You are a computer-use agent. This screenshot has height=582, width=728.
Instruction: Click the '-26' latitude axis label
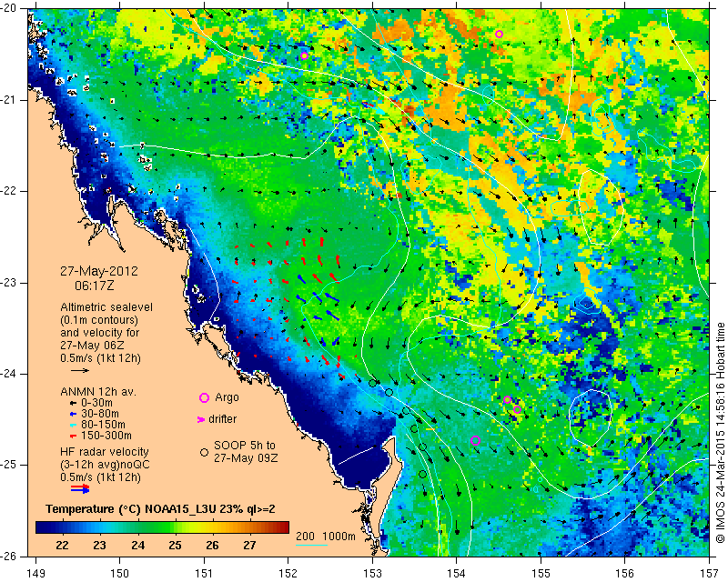[9, 556]
